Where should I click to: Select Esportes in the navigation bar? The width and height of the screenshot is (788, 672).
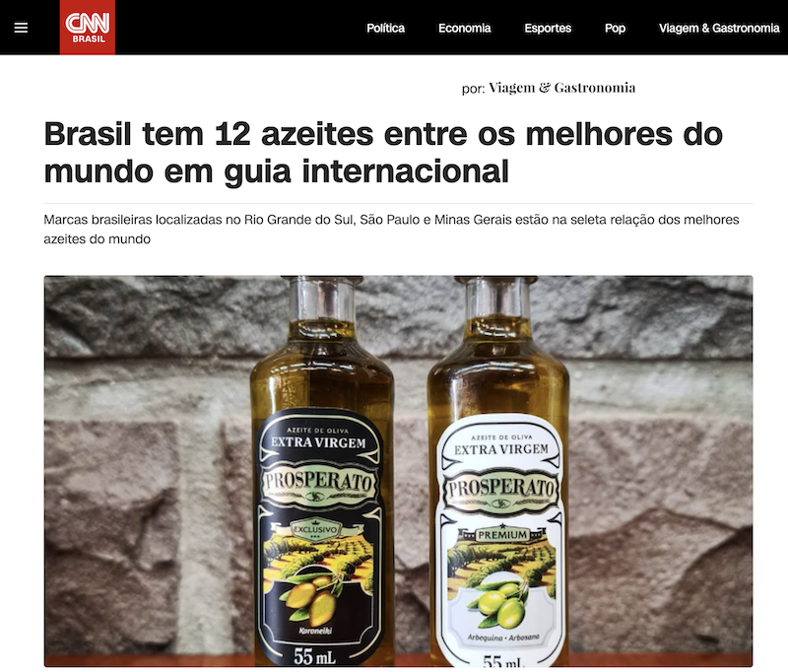click(548, 29)
